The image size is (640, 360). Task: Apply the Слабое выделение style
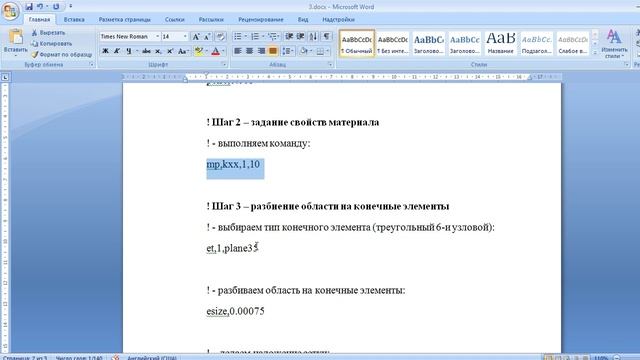[x=573, y=43]
